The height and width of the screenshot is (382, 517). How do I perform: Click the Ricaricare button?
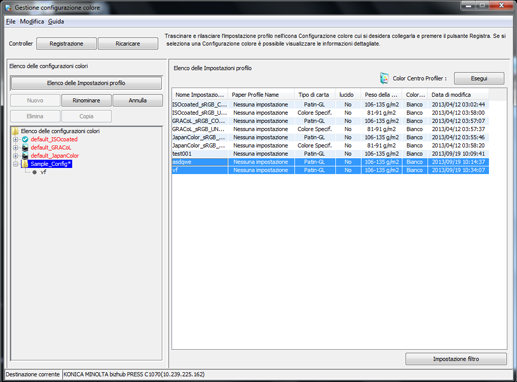(128, 44)
